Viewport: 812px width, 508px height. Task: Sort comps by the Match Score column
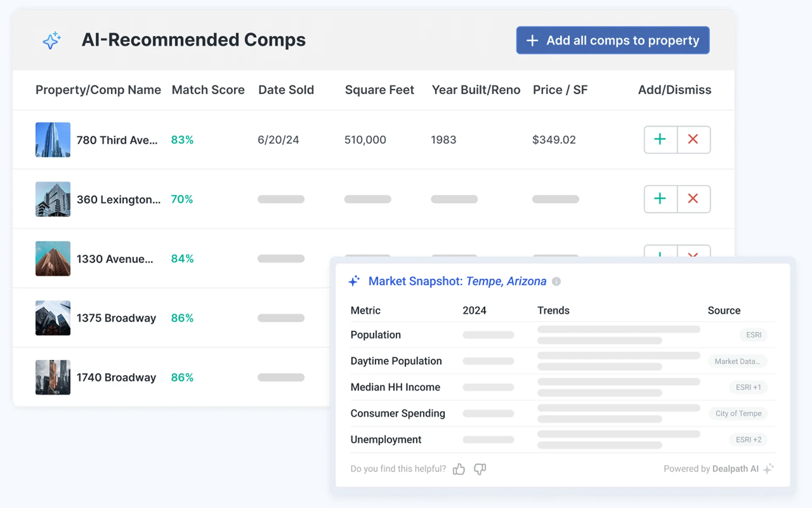point(208,90)
